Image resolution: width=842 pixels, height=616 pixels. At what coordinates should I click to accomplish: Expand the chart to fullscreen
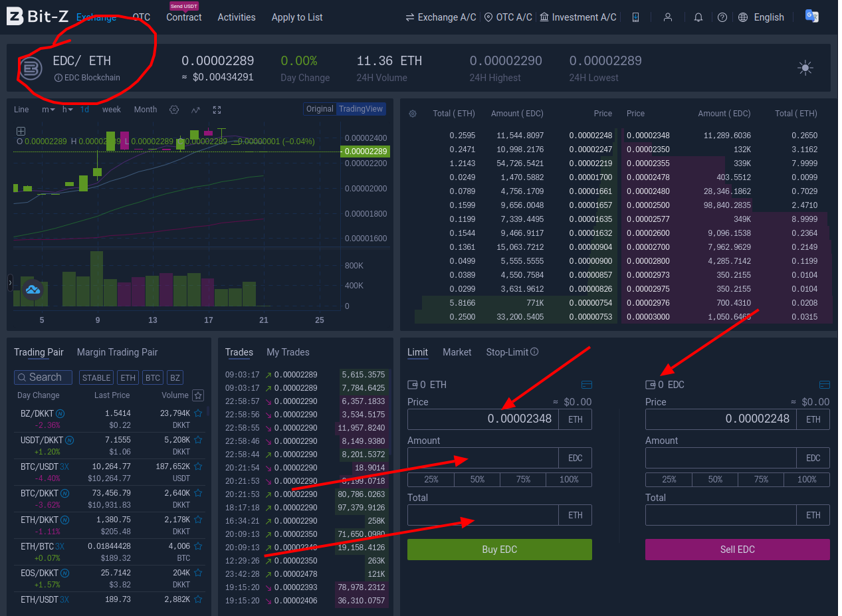pyautogui.click(x=217, y=110)
